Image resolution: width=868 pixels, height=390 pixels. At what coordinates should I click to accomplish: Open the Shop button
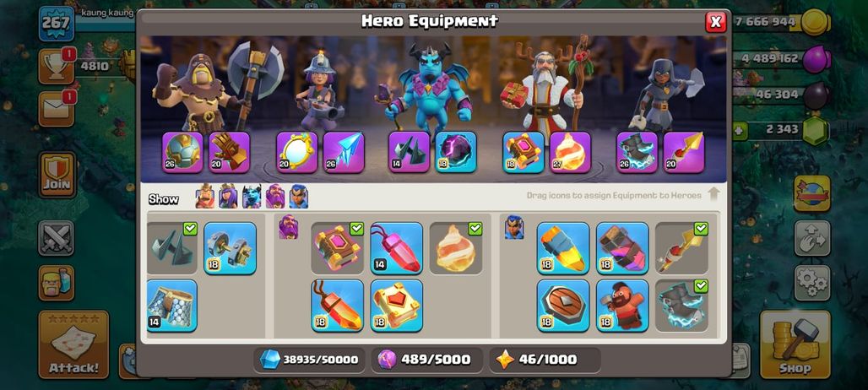[x=795, y=344]
